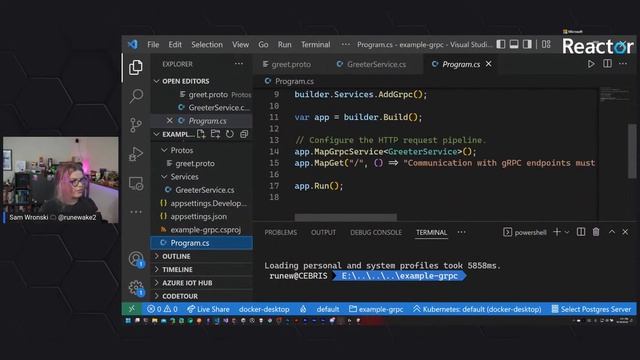This screenshot has height=360, width=640.
Task: Switch to the Problems panel tab
Action: pos(281,232)
